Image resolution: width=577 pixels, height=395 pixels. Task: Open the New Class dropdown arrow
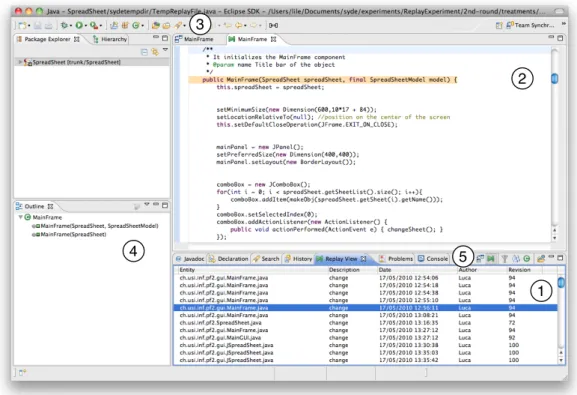(x=142, y=26)
